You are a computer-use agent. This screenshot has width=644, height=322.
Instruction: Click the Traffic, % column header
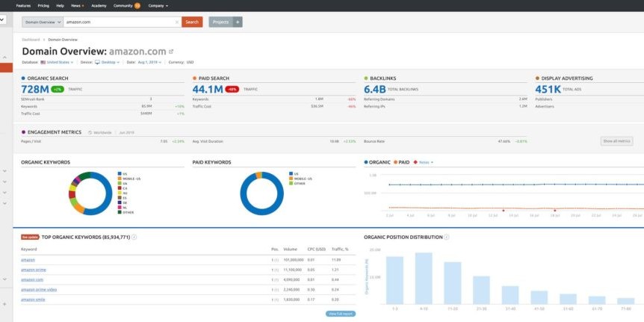coord(340,250)
